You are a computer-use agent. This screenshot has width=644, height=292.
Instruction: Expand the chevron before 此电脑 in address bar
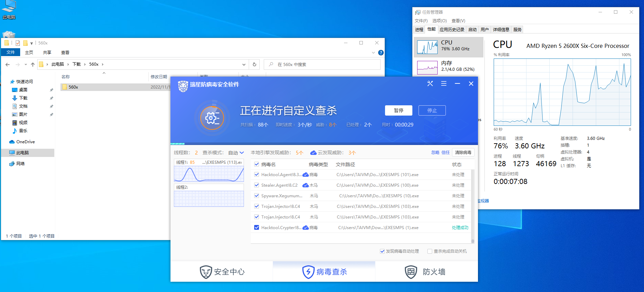pos(47,64)
